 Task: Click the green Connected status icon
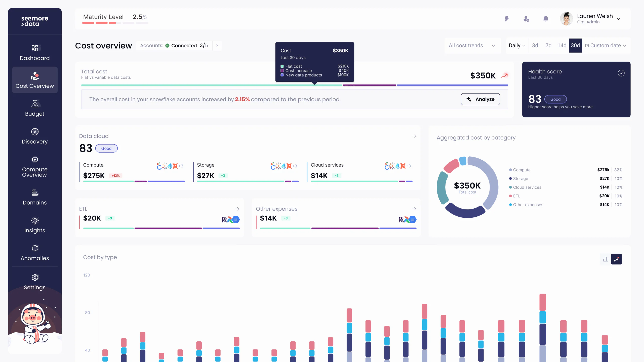tap(167, 46)
